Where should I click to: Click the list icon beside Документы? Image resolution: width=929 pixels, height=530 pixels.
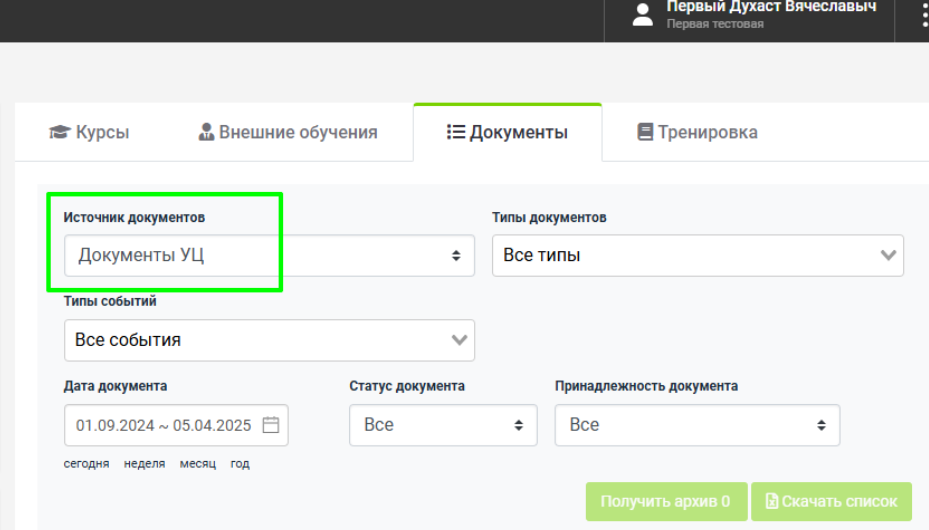click(456, 131)
